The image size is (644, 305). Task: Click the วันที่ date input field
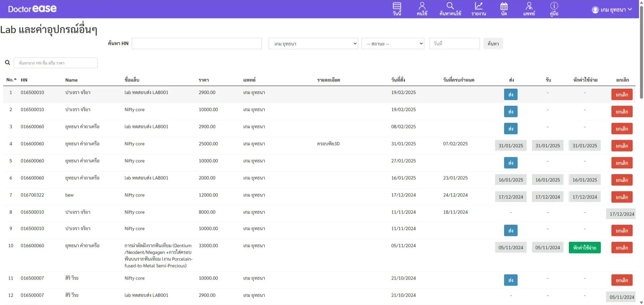454,44
